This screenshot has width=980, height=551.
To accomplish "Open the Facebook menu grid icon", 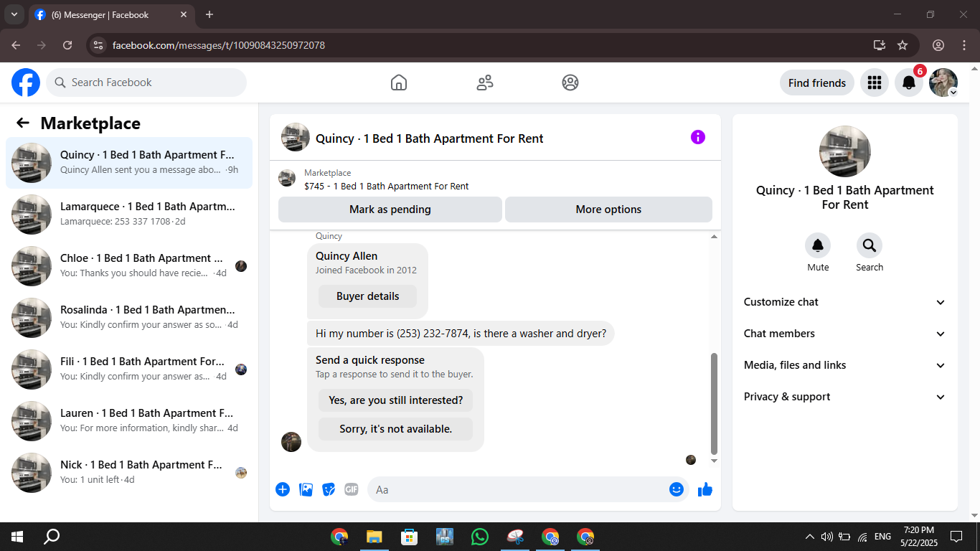I will [874, 83].
